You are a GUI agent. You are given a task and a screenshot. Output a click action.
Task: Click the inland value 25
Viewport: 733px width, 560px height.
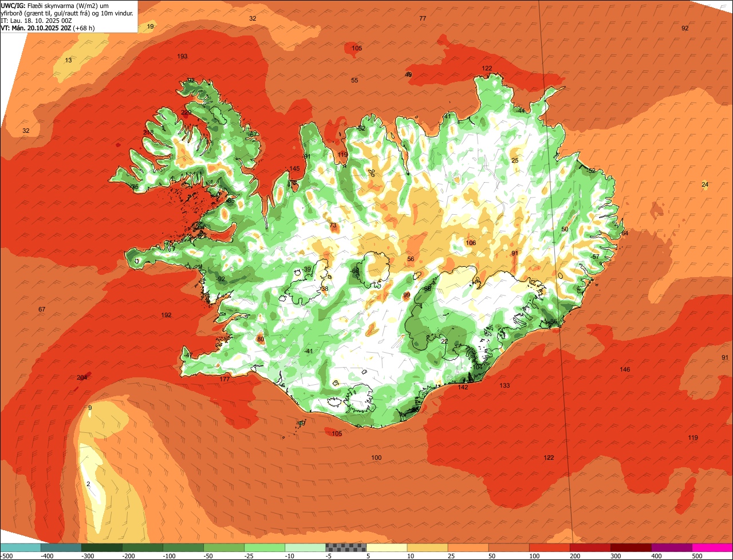point(515,160)
